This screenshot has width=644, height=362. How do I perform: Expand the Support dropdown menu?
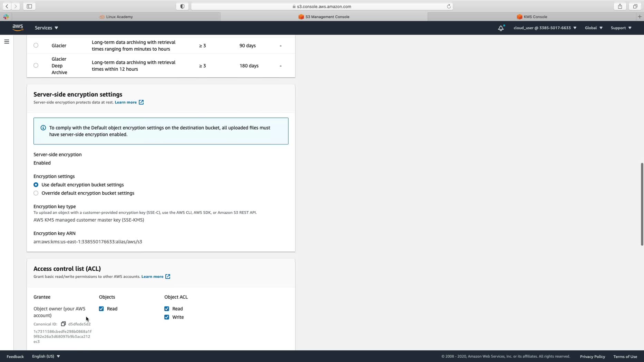(621, 28)
